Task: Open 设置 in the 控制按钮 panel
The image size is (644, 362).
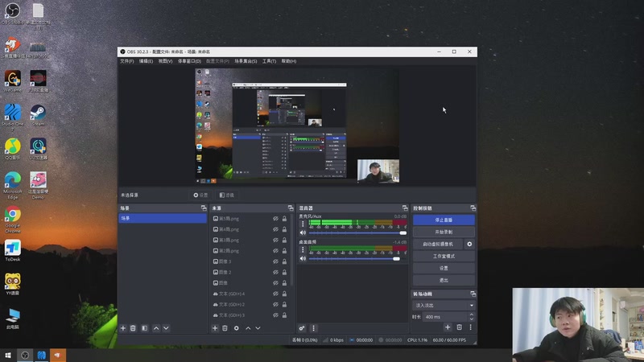Action: click(444, 268)
